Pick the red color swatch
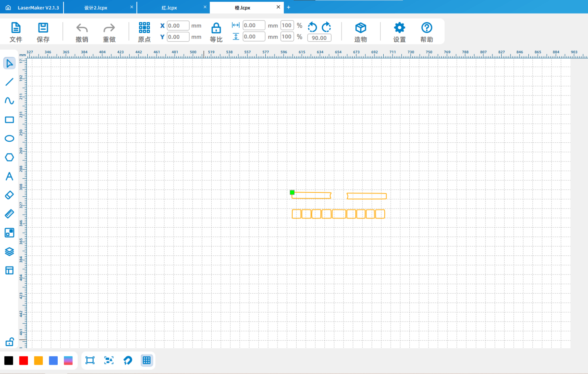 click(x=24, y=361)
